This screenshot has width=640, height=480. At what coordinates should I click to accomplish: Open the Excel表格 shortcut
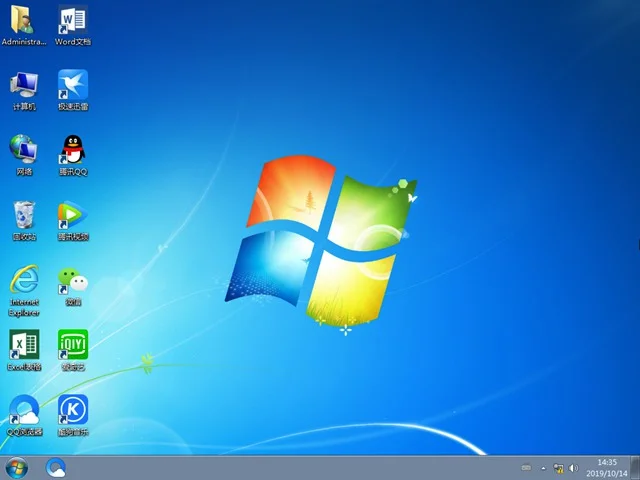[24, 350]
